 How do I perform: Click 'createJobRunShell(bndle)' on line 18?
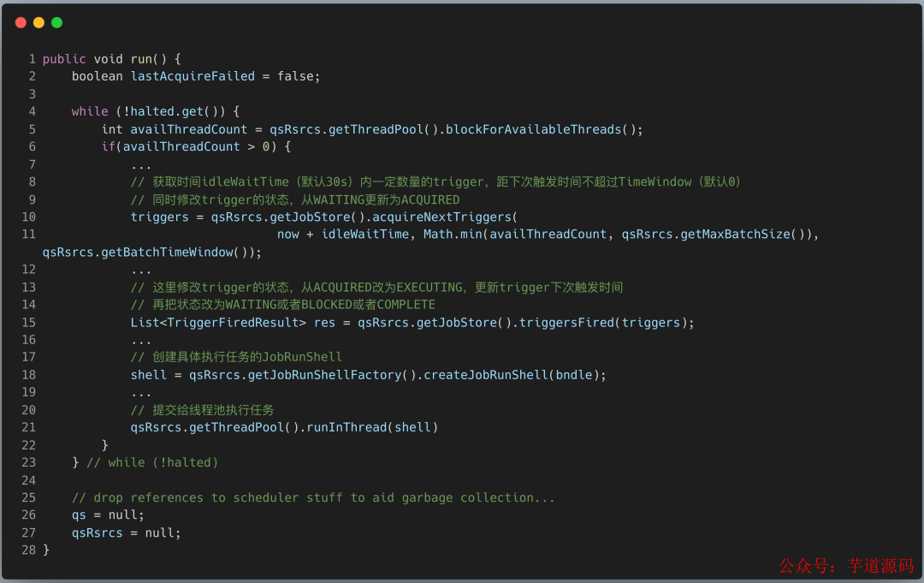512,375
